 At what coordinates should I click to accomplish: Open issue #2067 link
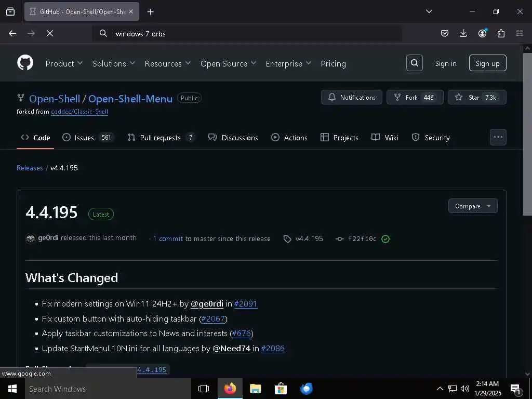213,319
